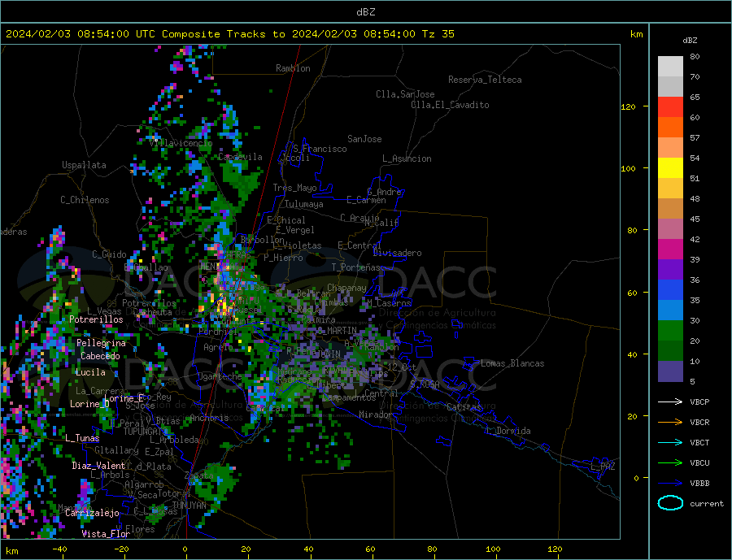Click the 'Ugarteche' map label
This screenshot has width=732, height=560.
[220, 376]
